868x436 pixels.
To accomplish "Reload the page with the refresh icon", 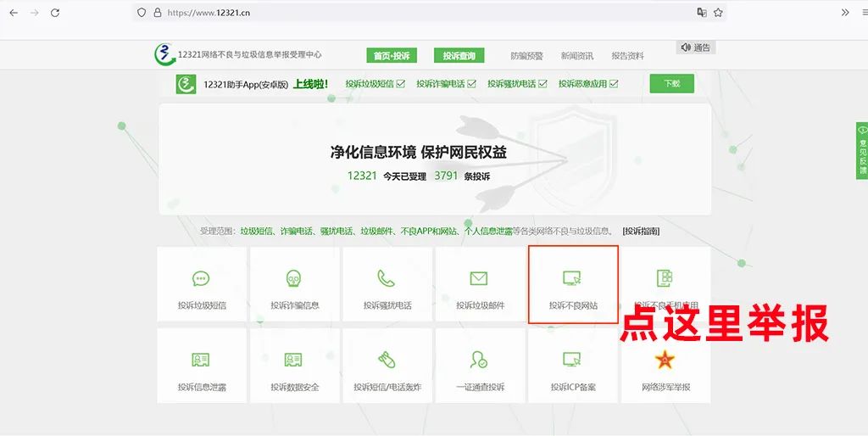I will tap(55, 12).
